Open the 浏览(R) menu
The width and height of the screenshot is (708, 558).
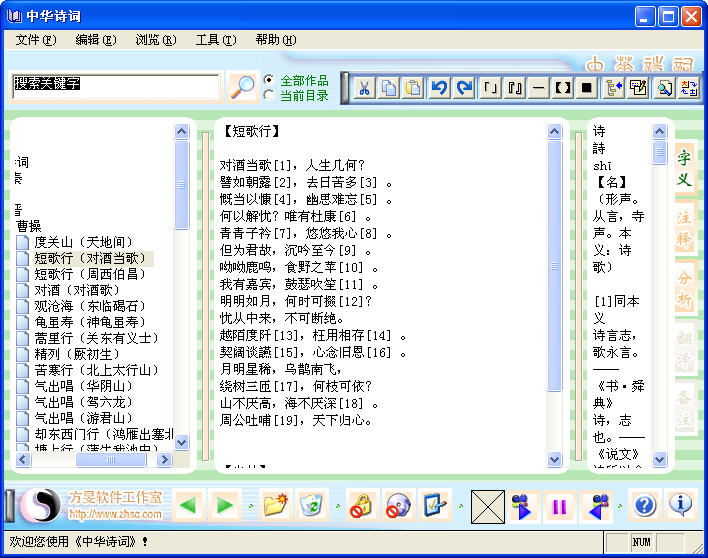[156, 40]
